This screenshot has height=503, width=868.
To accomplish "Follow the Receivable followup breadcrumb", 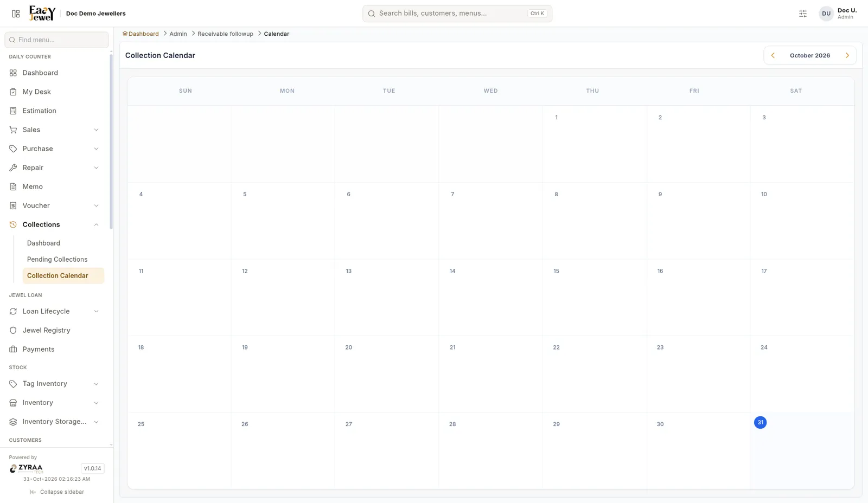I will click(x=225, y=34).
